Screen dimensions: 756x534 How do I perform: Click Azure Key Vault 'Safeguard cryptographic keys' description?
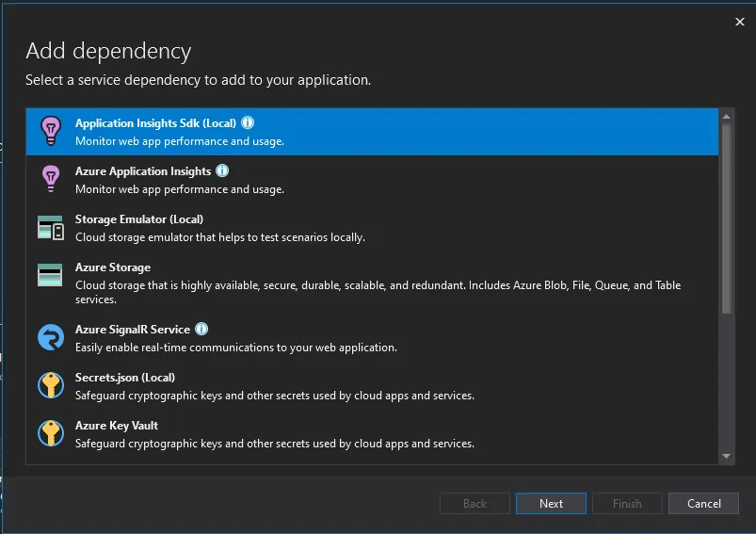click(x=275, y=444)
